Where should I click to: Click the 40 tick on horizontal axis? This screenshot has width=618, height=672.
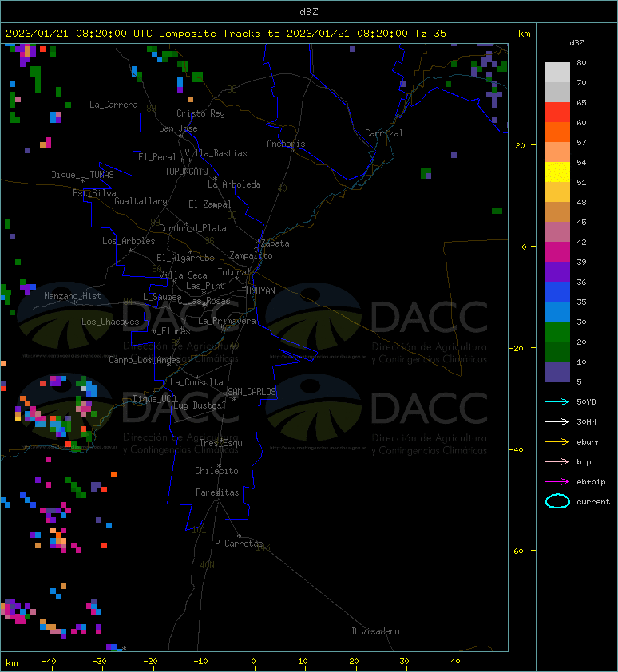tap(455, 662)
